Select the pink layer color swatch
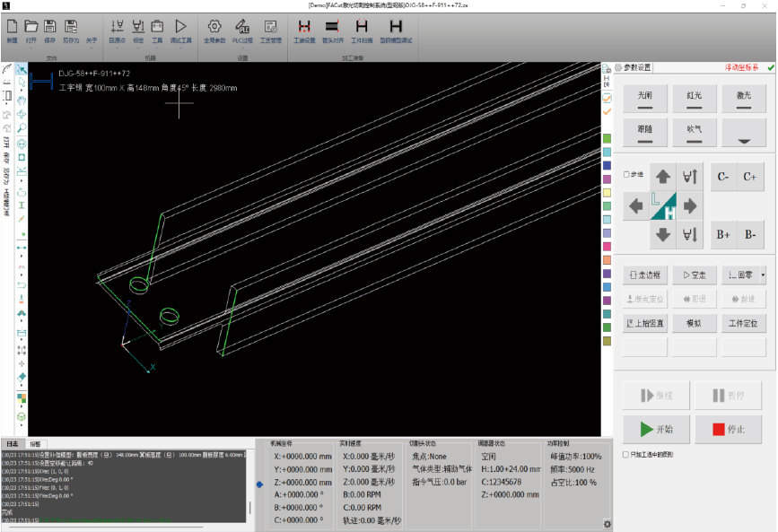This screenshot has width=778, height=532. coord(607,247)
